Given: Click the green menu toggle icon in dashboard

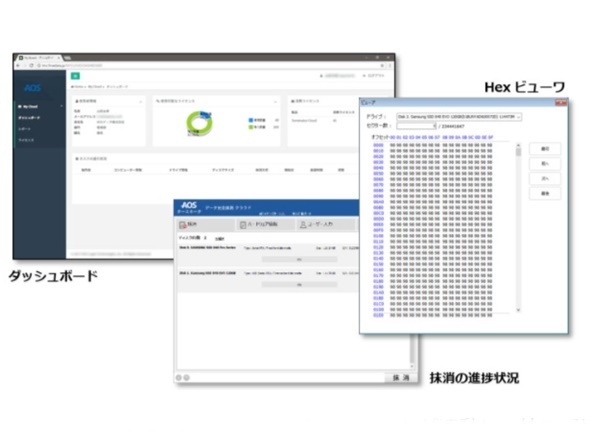Looking at the screenshot, I should [75, 76].
